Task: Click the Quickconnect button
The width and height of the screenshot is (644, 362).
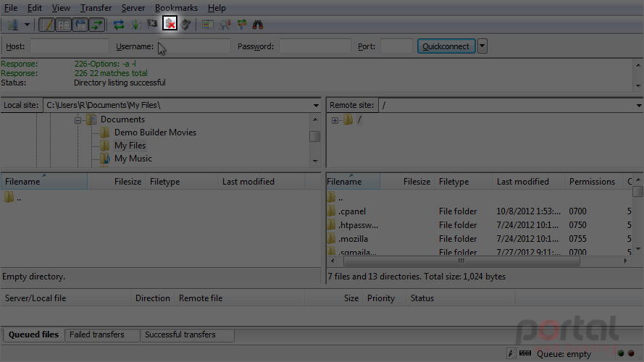Action: pos(446,46)
